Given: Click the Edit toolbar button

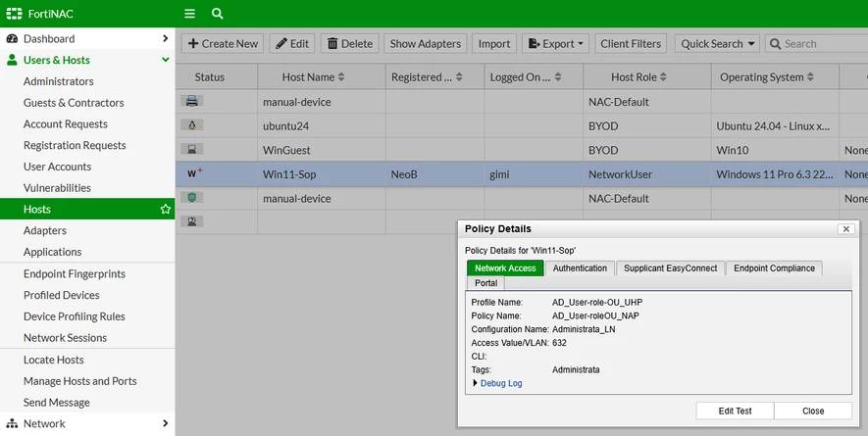Looking at the screenshot, I should 292,44.
